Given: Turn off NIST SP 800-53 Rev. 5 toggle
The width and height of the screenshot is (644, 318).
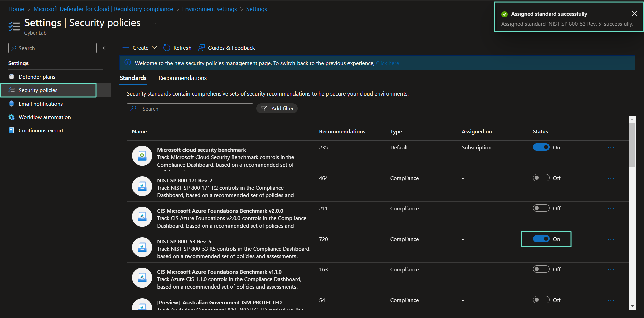Looking at the screenshot, I should 541,239.
